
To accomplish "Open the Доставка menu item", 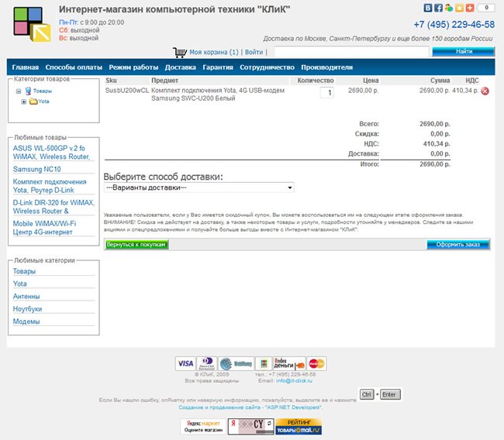I will coord(181,67).
